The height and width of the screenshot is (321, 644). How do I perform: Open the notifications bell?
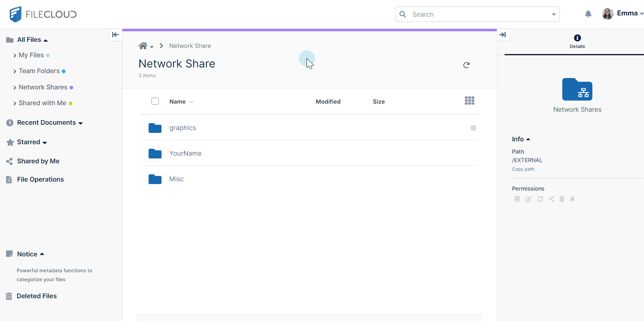pyautogui.click(x=588, y=14)
